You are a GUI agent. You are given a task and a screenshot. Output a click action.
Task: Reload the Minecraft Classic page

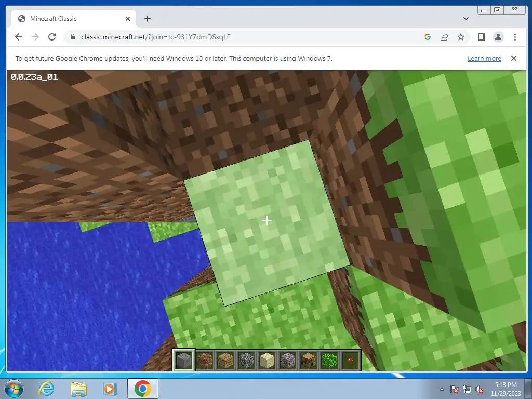pyautogui.click(x=52, y=37)
